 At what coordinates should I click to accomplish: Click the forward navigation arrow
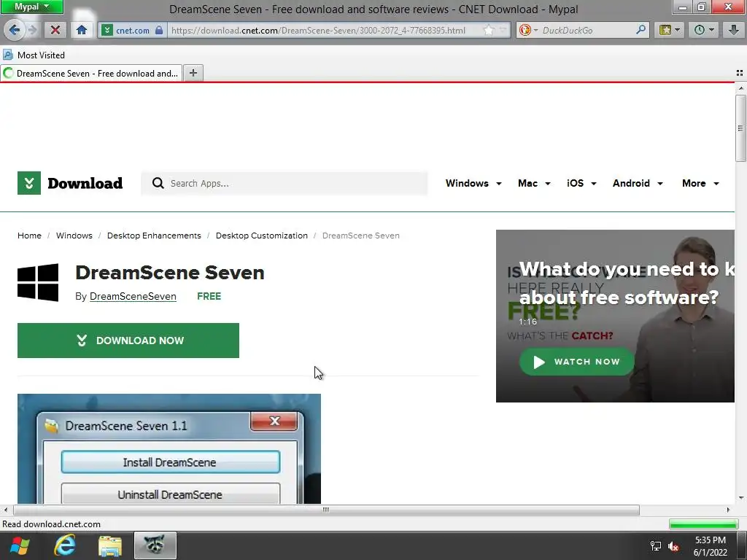point(32,30)
